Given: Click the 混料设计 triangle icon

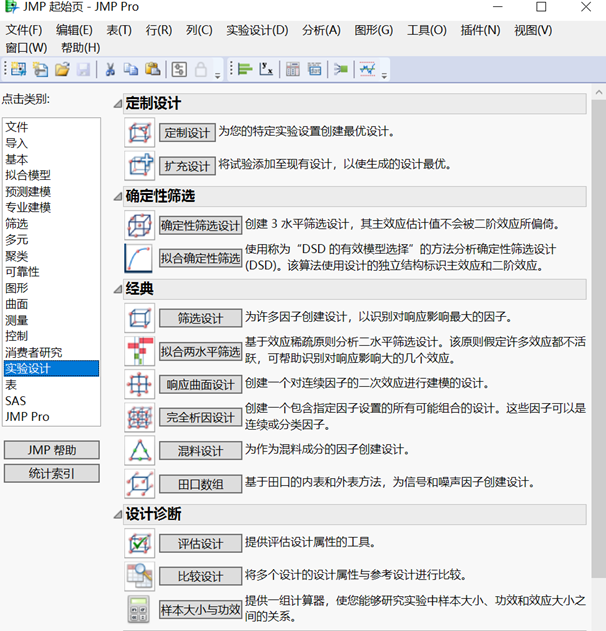Looking at the screenshot, I should [140, 450].
